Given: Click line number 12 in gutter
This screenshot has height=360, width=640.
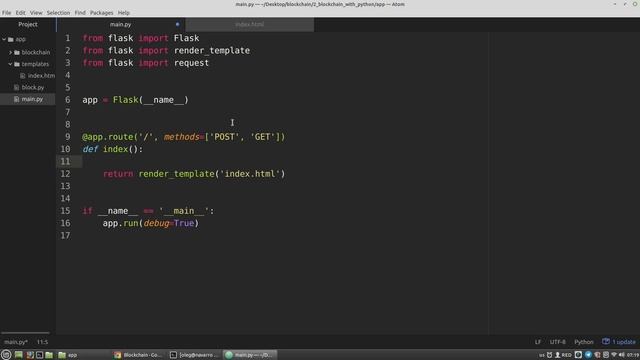Looking at the screenshot, I should pos(65,174).
